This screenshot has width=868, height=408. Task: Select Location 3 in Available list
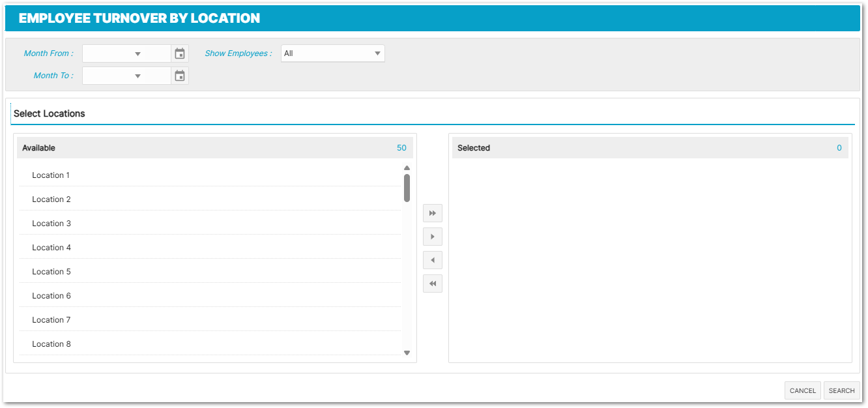[51, 224]
